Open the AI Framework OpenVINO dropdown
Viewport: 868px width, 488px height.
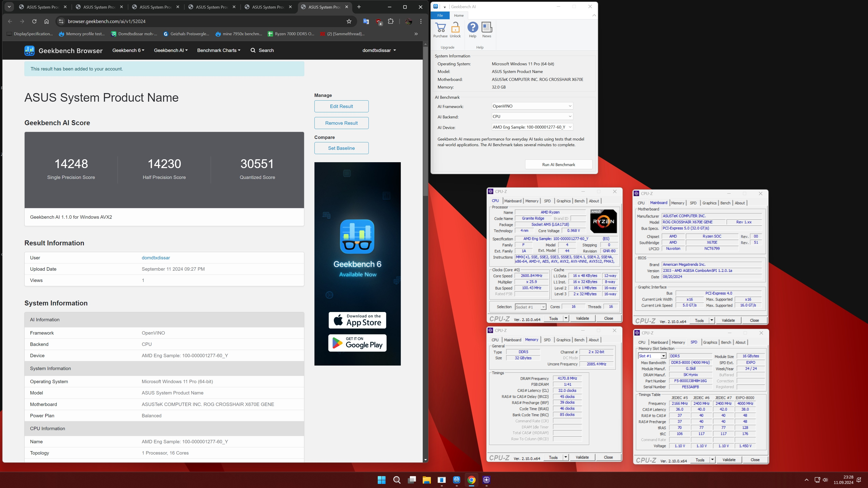tap(532, 106)
